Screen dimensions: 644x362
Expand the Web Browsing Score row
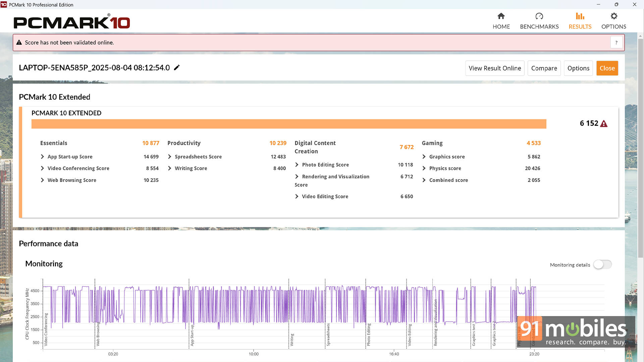(42, 180)
